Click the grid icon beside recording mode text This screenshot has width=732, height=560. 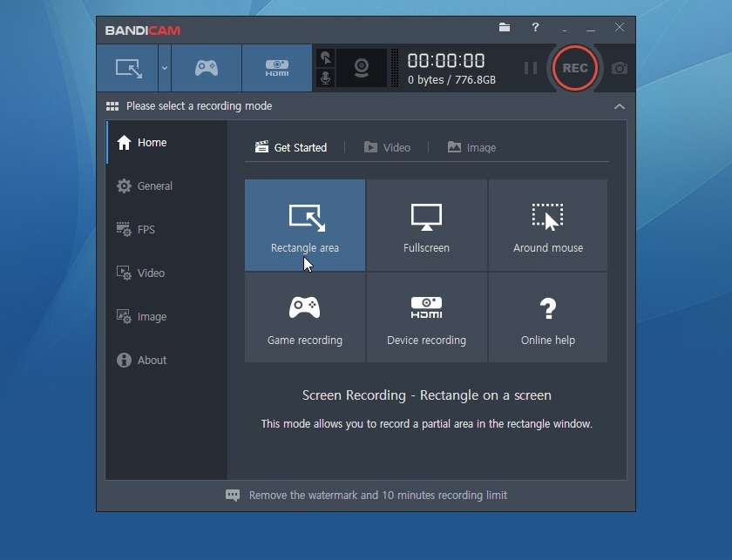(x=112, y=106)
